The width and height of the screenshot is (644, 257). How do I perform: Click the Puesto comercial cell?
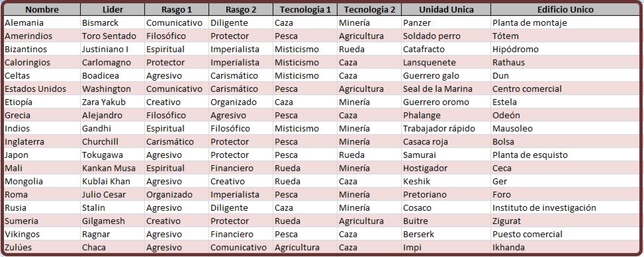click(565, 234)
